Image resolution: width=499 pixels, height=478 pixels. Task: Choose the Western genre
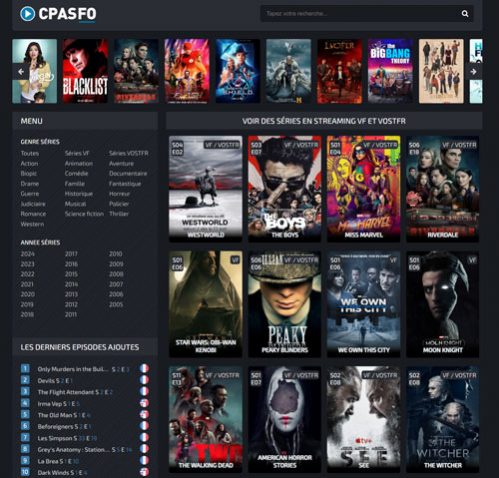point(32,224)
